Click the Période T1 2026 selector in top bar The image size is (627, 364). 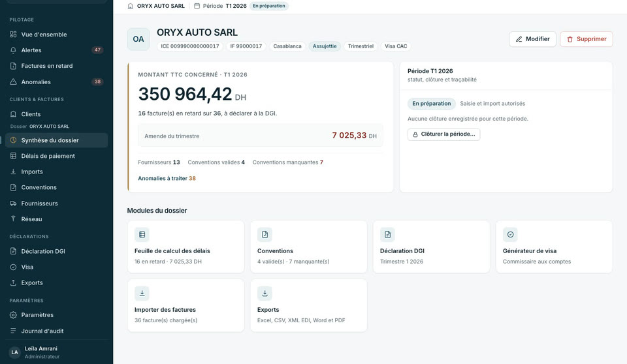220,6
